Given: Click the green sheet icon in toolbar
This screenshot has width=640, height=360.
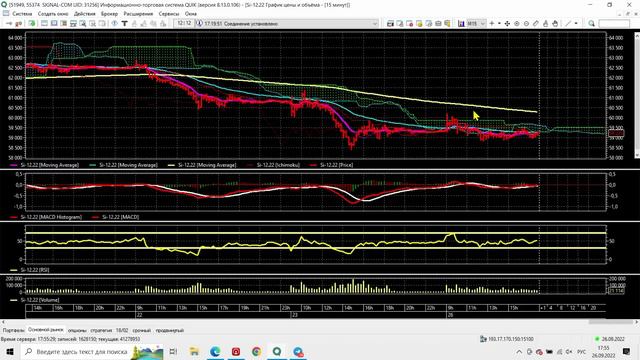Looking at the screenshot, I should click(x=31, y=24).
